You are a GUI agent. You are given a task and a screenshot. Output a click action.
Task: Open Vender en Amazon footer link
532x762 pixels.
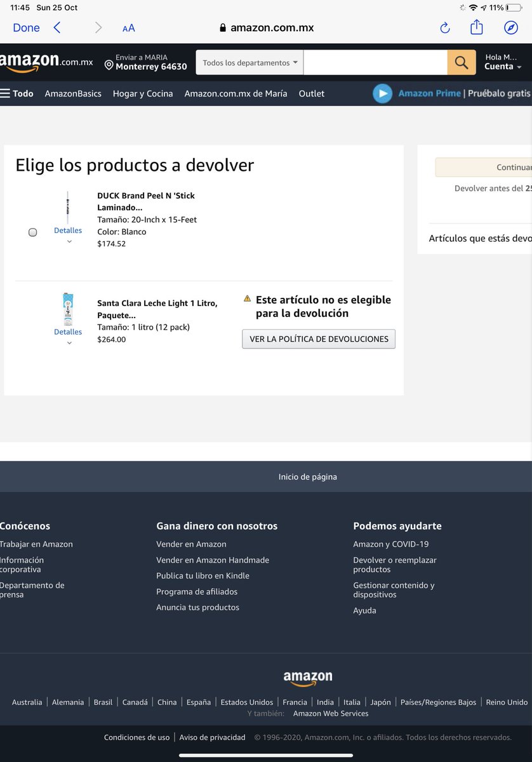(191, 544)
